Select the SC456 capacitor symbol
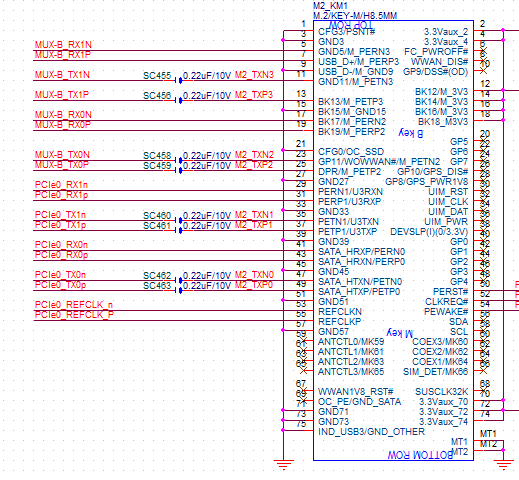Screen dimensions: 519x480 click(x=178, y=100)
